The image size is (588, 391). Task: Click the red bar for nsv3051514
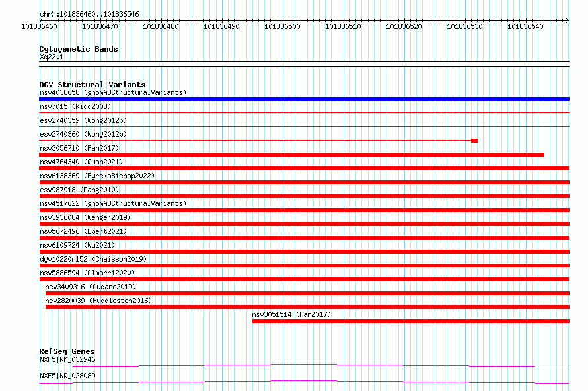[x=411, y=321]
